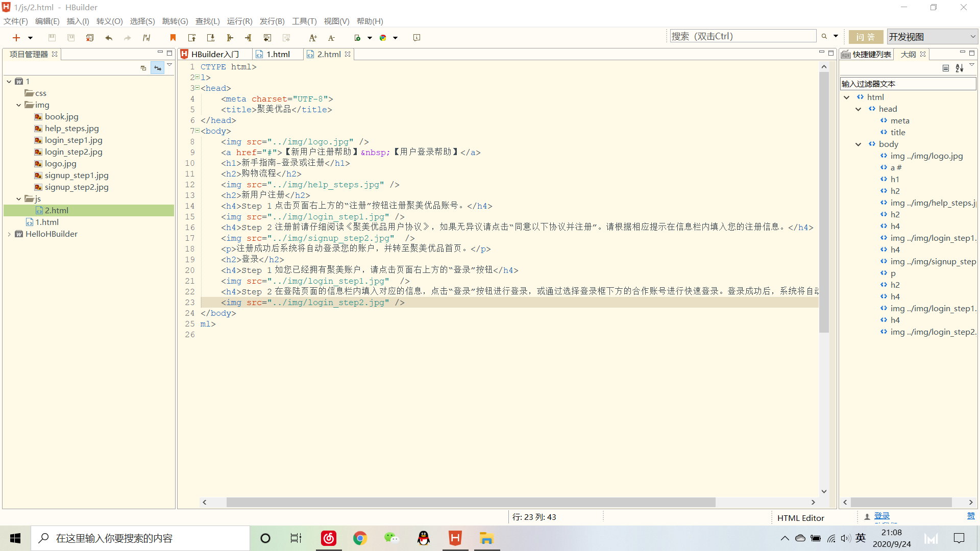Open QQ penguin icon in taskbar

(x=423, y=538)
